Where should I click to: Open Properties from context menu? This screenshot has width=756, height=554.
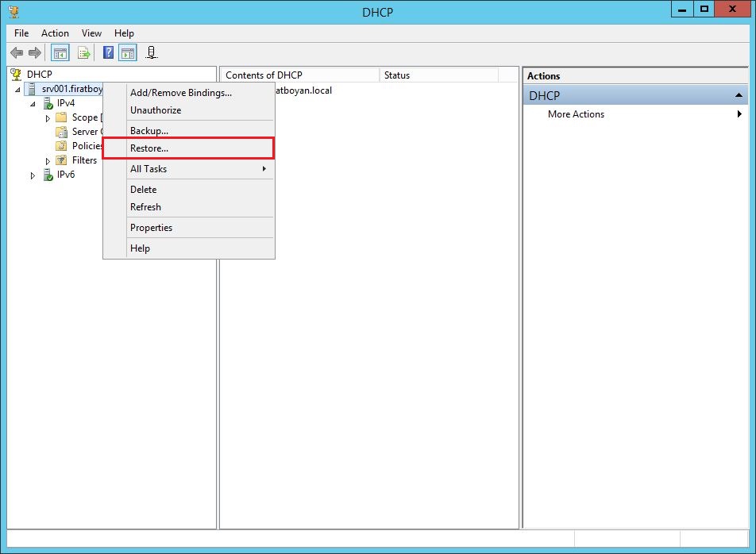pyautogui.click(x=188, y=227)
